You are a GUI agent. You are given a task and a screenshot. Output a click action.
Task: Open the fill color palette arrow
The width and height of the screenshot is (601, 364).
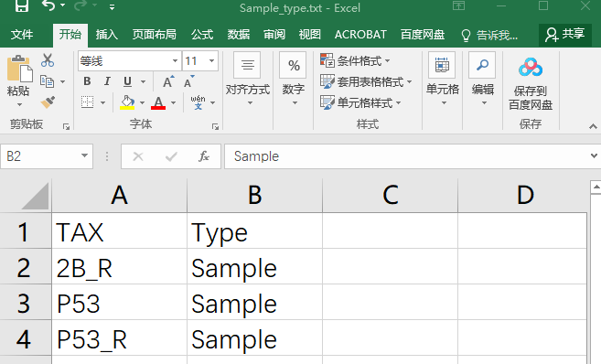tap(142, 102)
